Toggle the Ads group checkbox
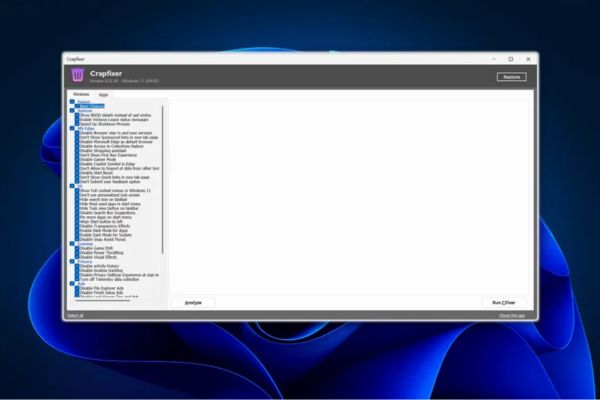600x400 pixels. point(72,284)
